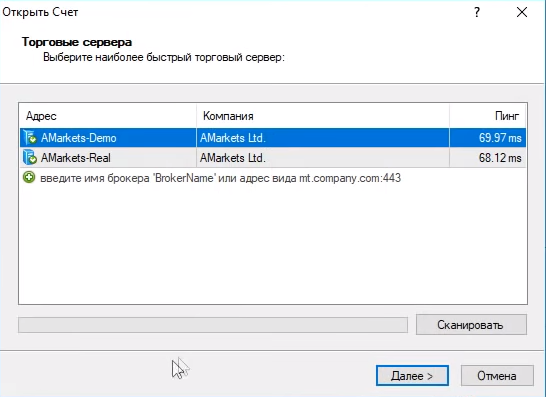546x397 pixels.
Task: Click AMarkets Ltd. cell in Demo row
Action: pos(323,138)
